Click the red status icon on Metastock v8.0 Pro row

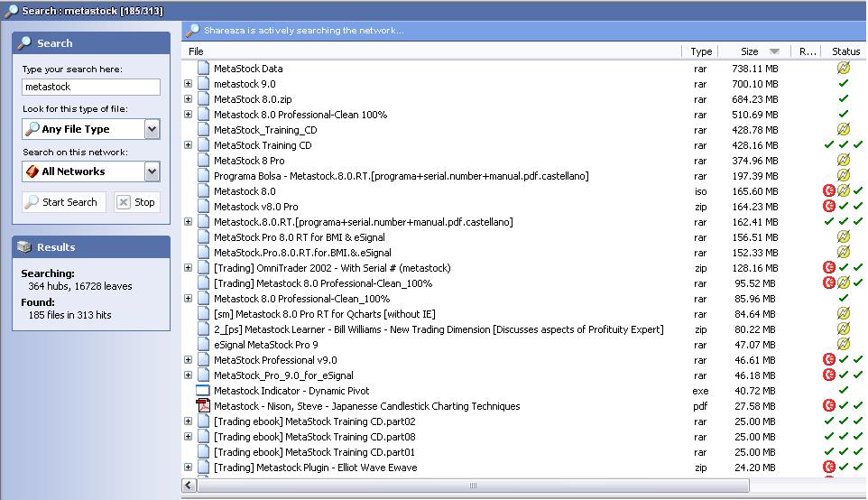pos(828,206)
